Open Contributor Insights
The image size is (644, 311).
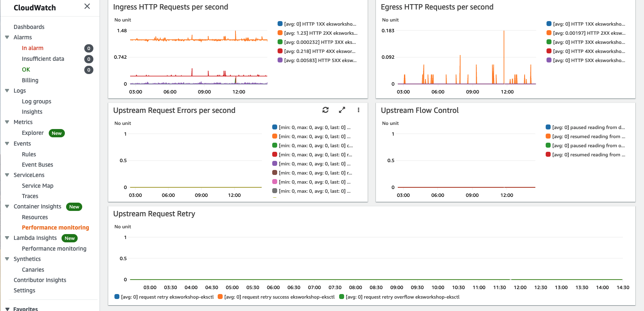(x=40, y=280)
